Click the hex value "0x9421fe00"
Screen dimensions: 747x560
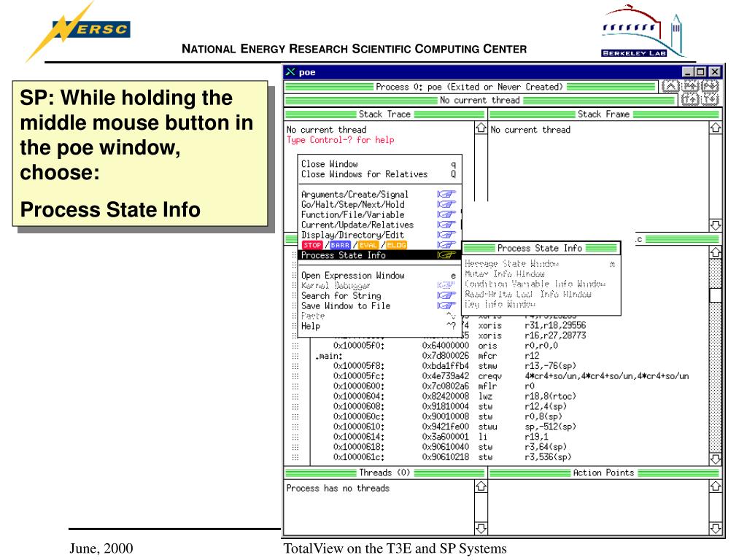tap(446, 427)
